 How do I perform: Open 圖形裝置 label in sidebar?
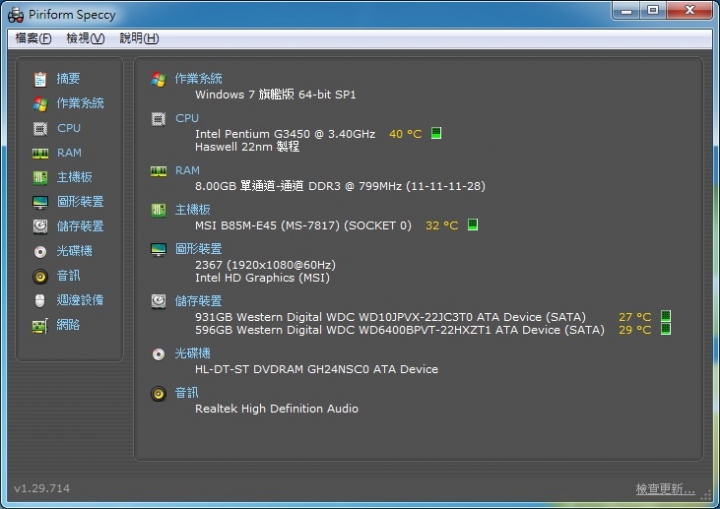(80, 201)
